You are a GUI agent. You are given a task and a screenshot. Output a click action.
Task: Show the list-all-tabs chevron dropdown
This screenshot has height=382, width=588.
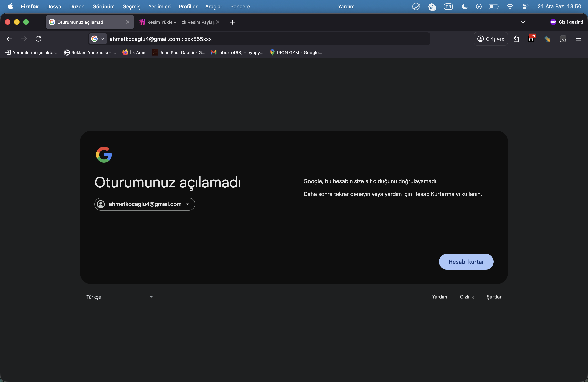(x=523, y=22)
